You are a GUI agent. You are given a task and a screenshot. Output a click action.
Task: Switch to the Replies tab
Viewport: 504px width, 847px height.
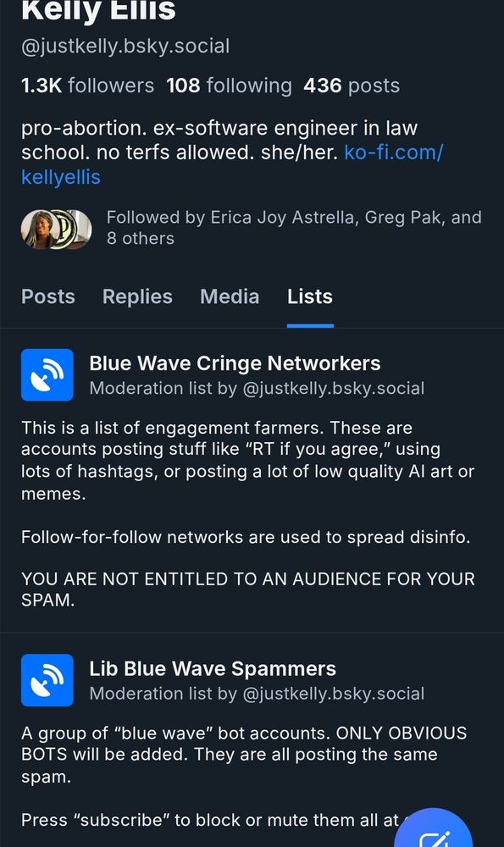point(137,296)
